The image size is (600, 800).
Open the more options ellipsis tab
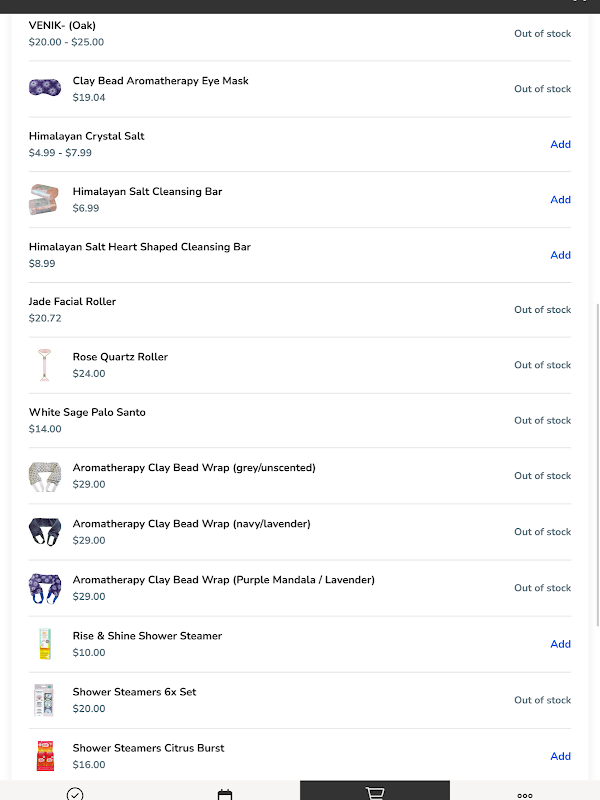[x=525, y=794]
